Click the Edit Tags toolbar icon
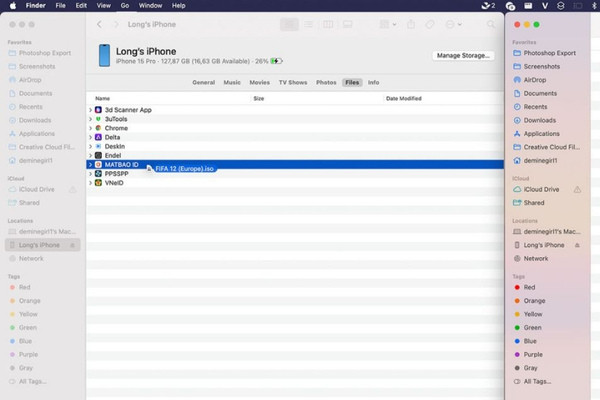The width and height of the screenshot is (600, 400). click(430, 24)
